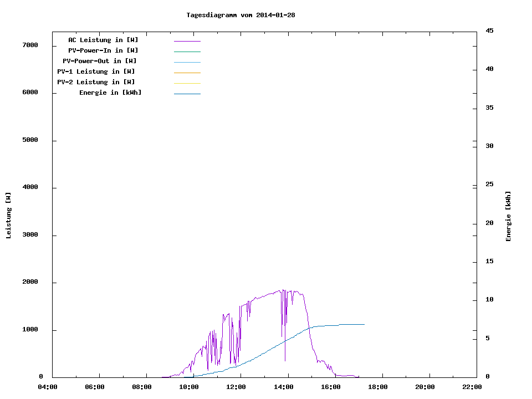Select the 'PV-Power-Out in [W]' legend label

click(x=100, y=61)
